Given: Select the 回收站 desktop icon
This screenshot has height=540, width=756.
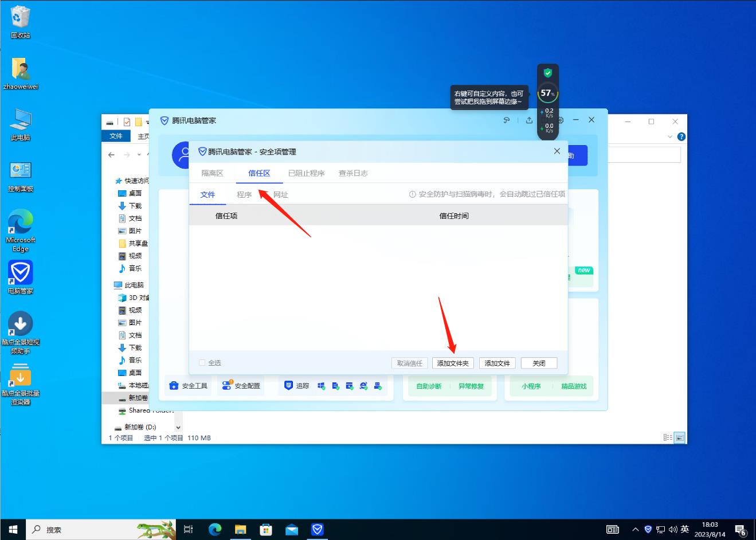Looking at the screenshot, I should (20, 22).
